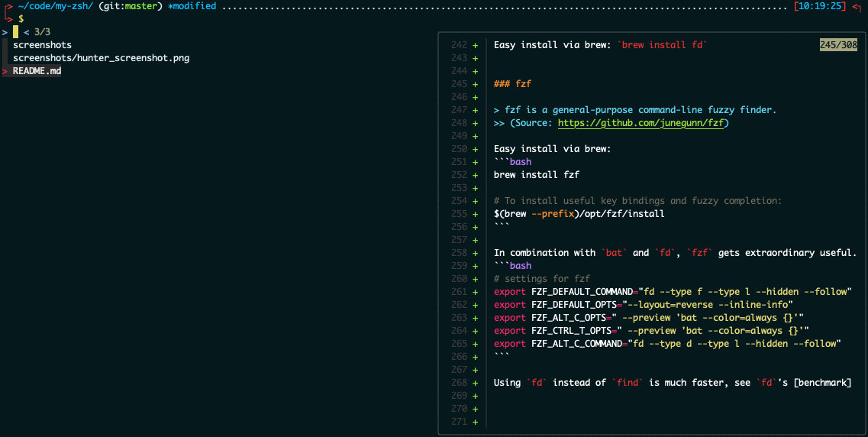Click the 'brew install fd' inline code
Screen dimensions: 868x437
pos(662,45)
